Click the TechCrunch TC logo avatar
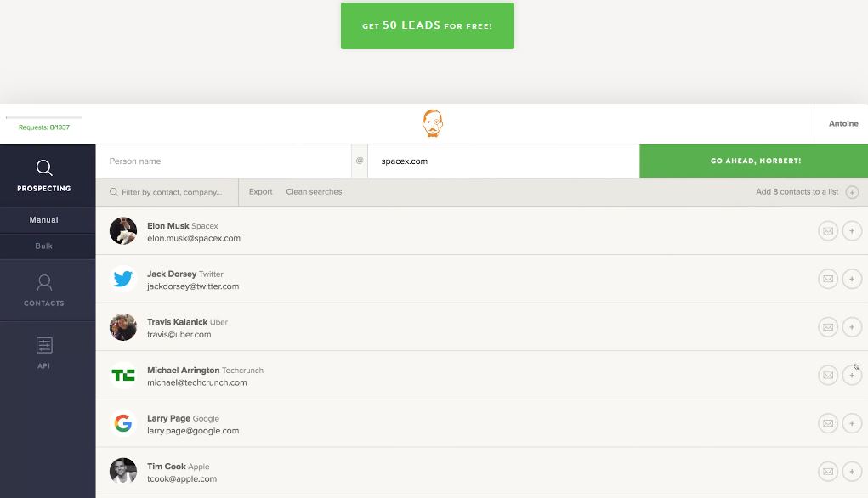868x498 pixels. tap(123, 375)
